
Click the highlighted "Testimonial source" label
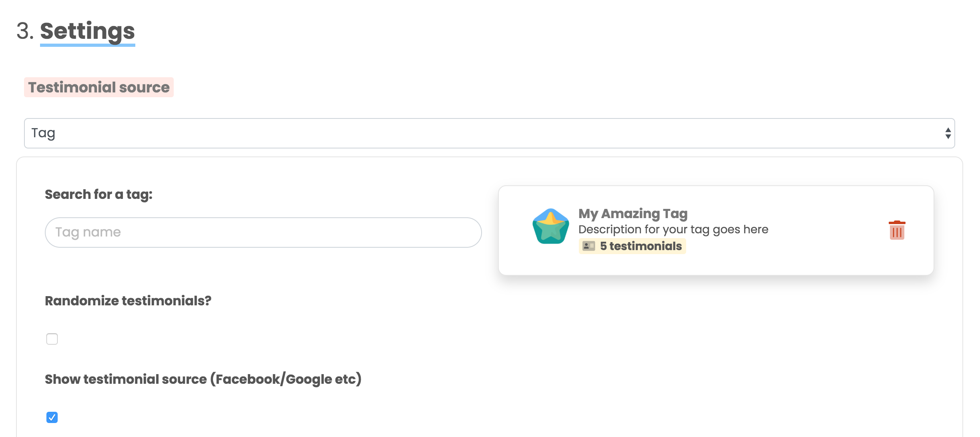point(99,87)
